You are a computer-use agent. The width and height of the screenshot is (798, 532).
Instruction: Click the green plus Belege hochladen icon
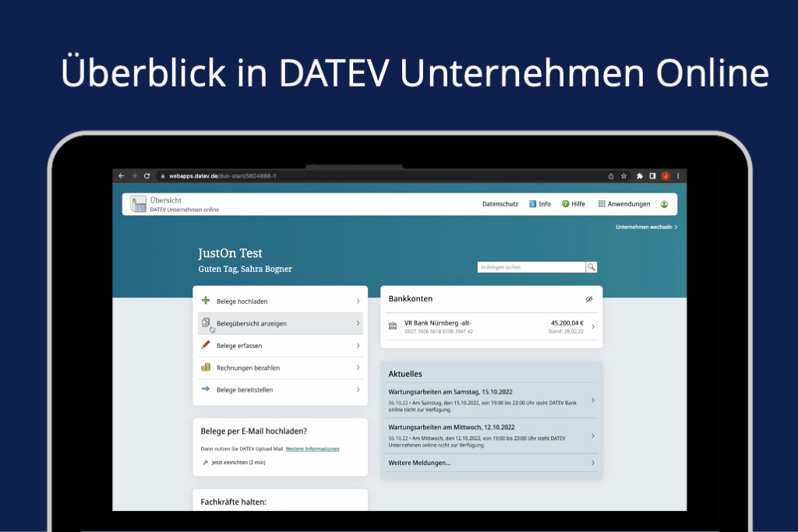point(206,301)
